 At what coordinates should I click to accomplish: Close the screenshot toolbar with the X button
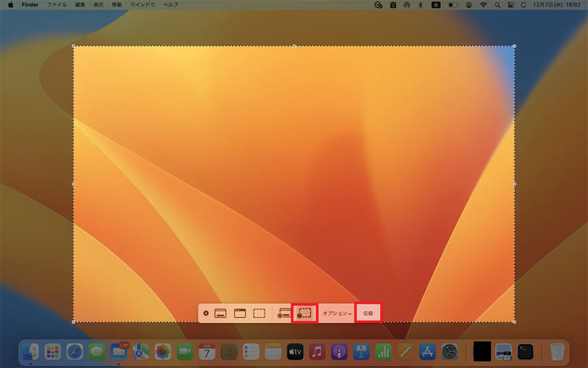206,314
